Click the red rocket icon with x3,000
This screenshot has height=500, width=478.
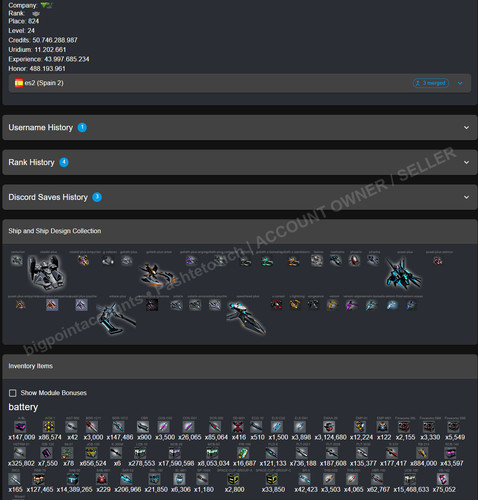click(x=92, y=426)
